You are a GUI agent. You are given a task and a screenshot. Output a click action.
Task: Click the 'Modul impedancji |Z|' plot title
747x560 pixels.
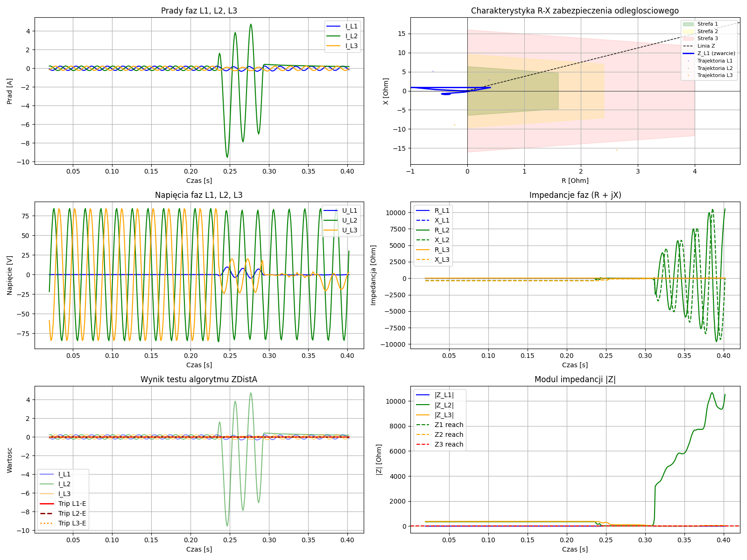click(575, 379)
